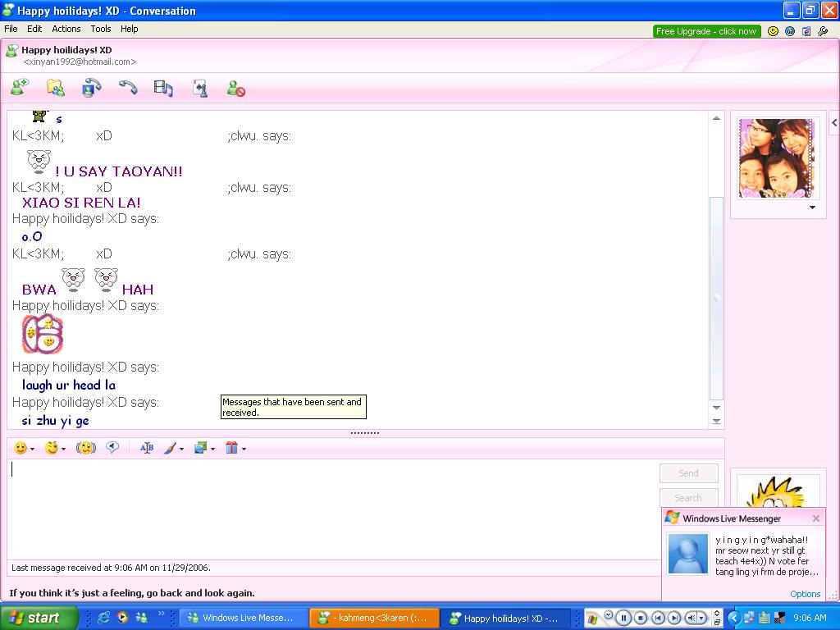Block this contact icon
Screen dimensions: 840x630
click(x=235, y=88)
